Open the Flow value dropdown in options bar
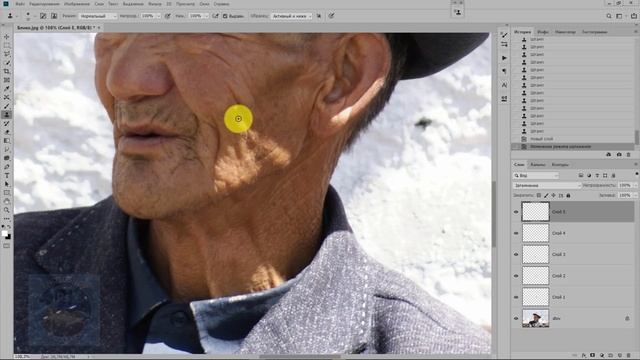Image resolution: width=640 pixels, height=360 pixels. coord(206,16)
